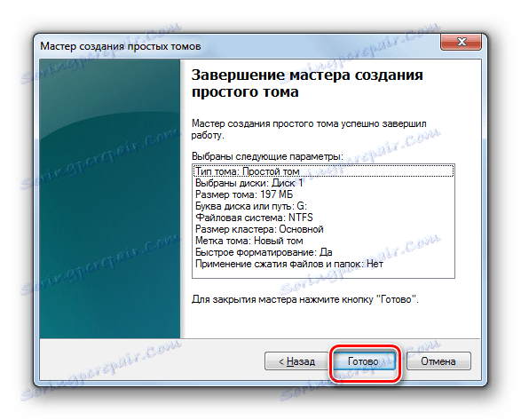
Task: Close the wizard window with X
Action: click(x=461, y=42)
